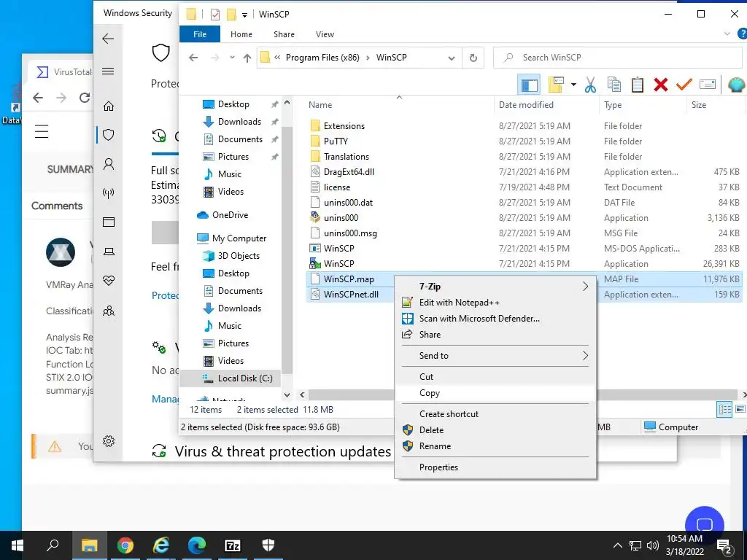Click back arrow in Windows Security
The height and width of the screenshot is (560, 747).
[108, 39]
